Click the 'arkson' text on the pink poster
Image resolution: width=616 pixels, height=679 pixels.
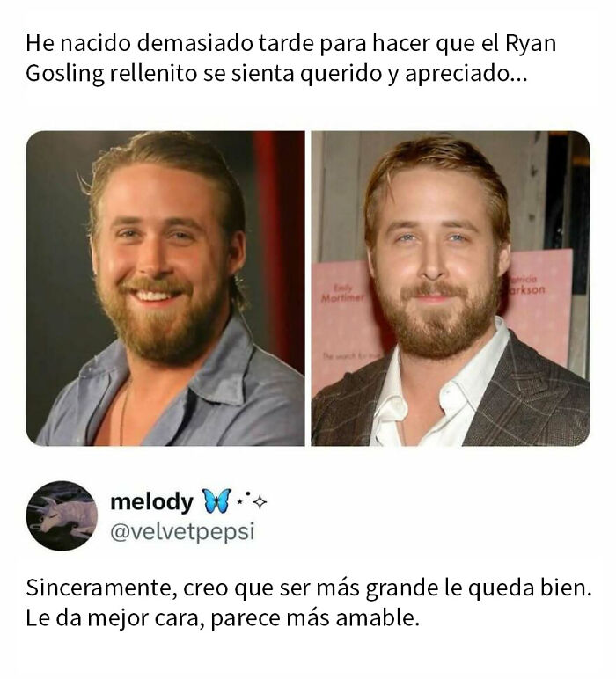(x=527, y=290)
